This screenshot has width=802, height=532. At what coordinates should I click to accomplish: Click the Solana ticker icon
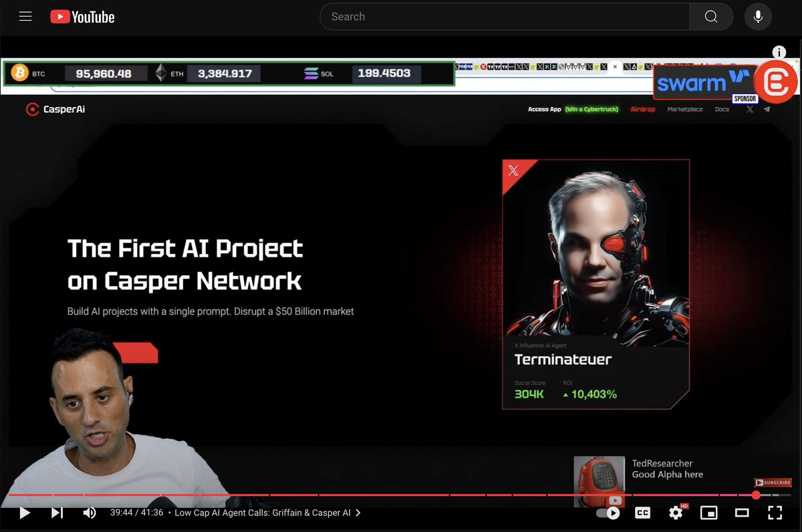click(311, 74)
